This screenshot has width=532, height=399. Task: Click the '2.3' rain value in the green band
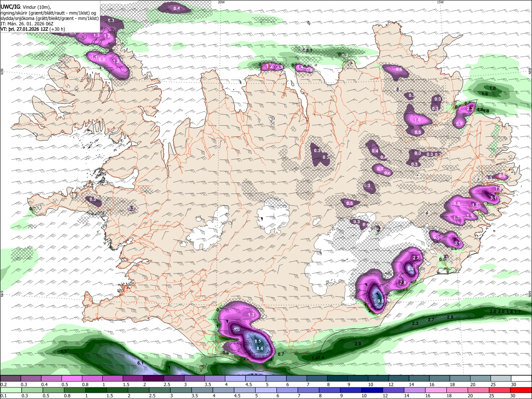pyautogui.click(x=415, y=323)
